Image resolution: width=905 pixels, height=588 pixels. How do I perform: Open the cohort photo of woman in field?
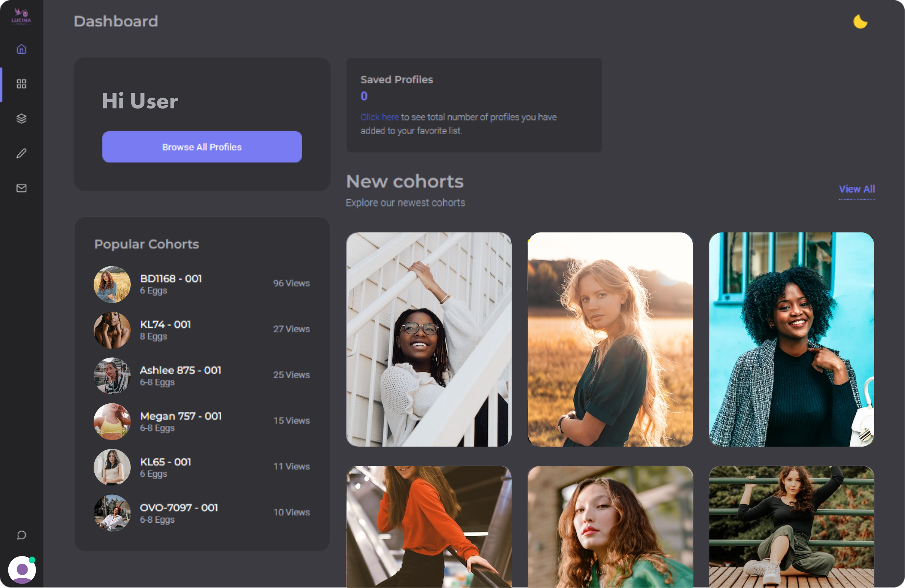[x=610, y=340]
